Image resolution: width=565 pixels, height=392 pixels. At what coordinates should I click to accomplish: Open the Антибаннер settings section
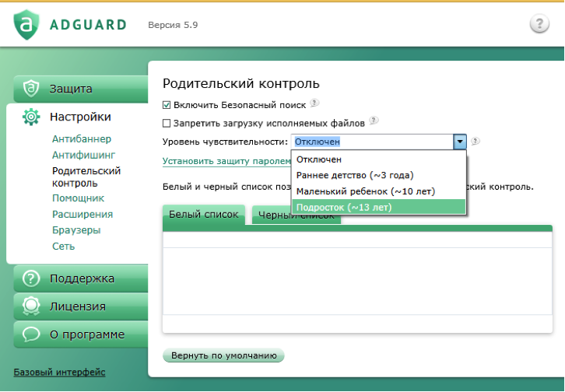tap(82, 139)
